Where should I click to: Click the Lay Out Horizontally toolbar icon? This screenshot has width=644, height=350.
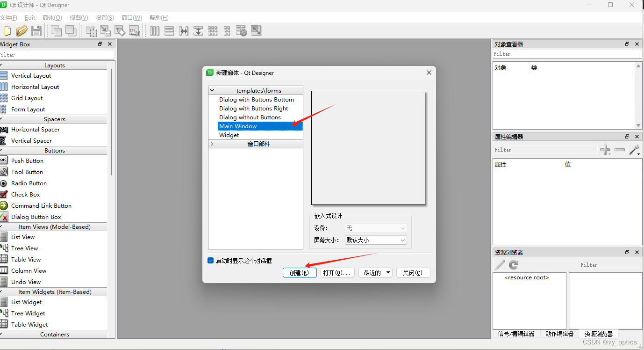[155, 31]
